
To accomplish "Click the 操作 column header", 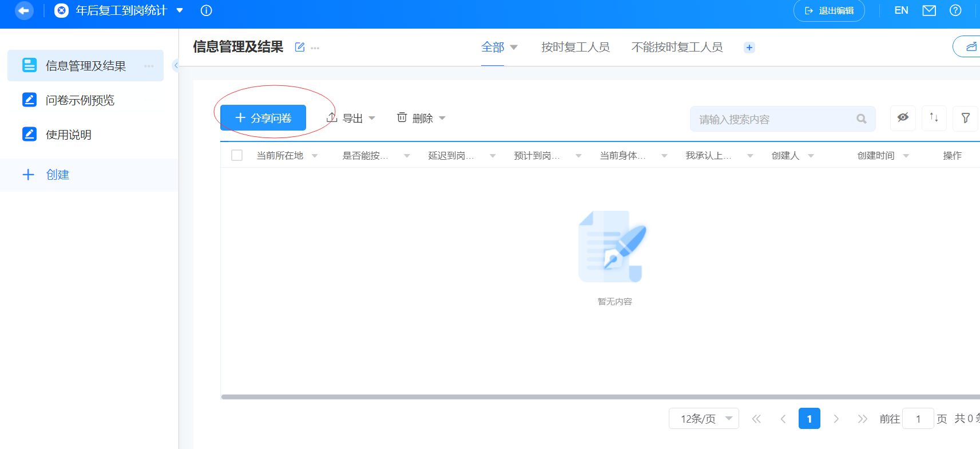I will click(x=953, y=156).
